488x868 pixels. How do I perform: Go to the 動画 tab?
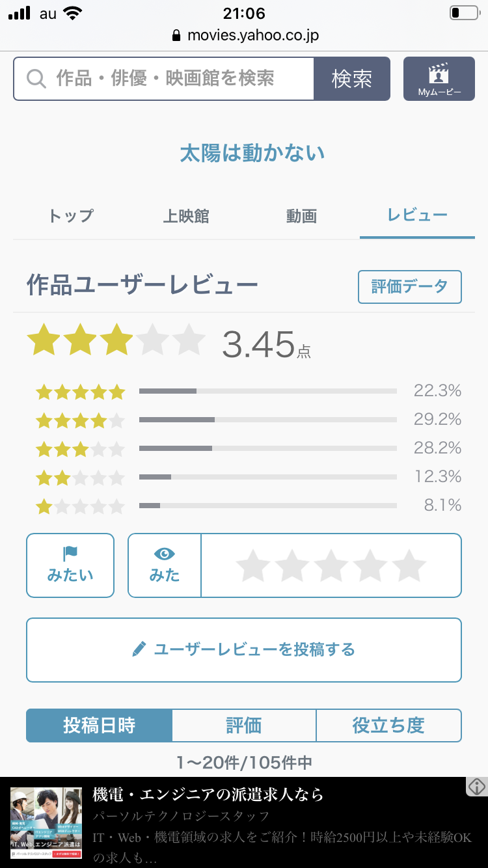(301, 215)
